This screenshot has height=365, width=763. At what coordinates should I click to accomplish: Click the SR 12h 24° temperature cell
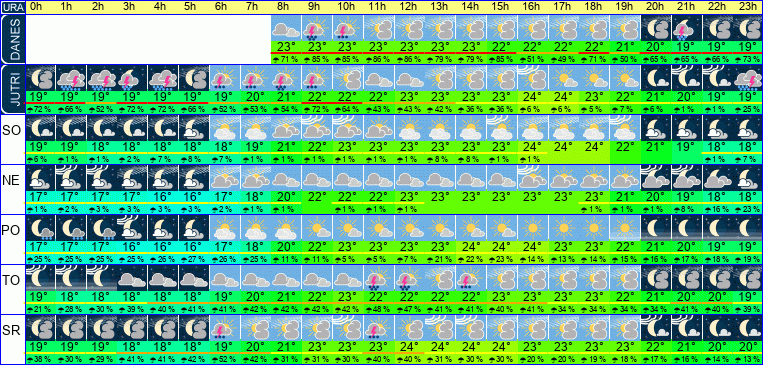(x=409, y=348)
